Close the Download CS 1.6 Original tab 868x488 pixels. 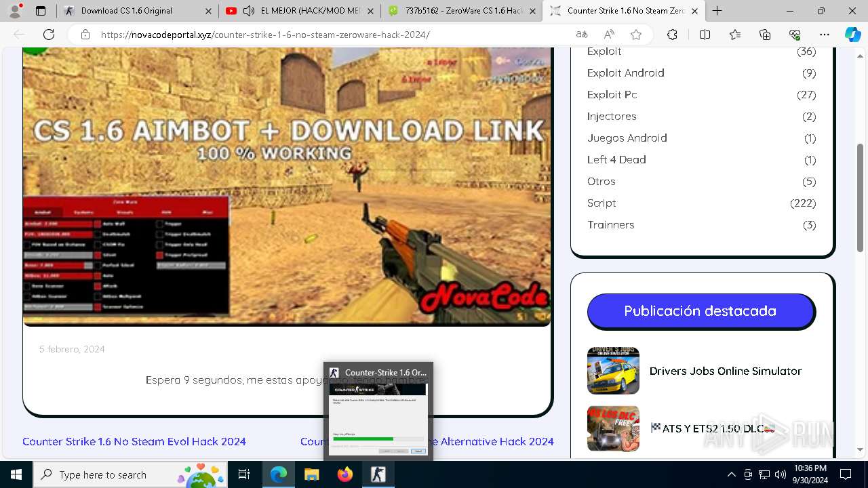(x=208, y=11)
